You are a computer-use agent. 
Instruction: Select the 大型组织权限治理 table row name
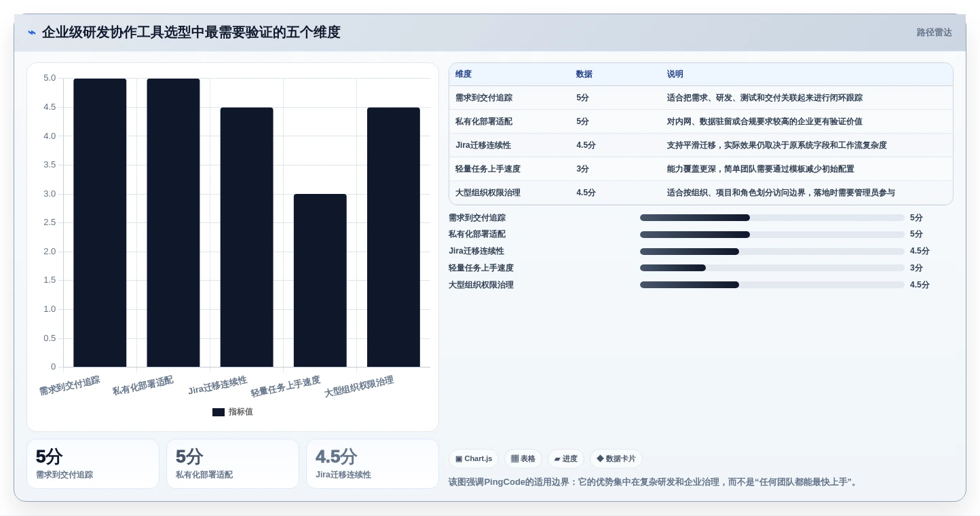[488, 193]
